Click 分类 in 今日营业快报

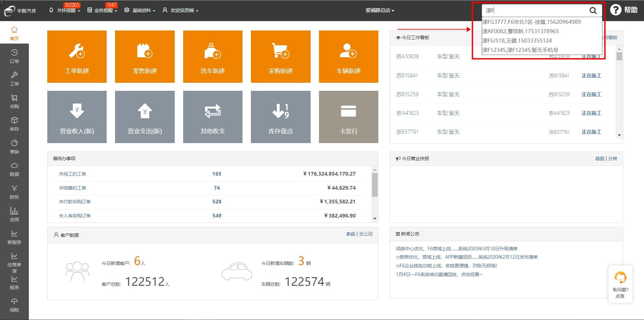613,158
